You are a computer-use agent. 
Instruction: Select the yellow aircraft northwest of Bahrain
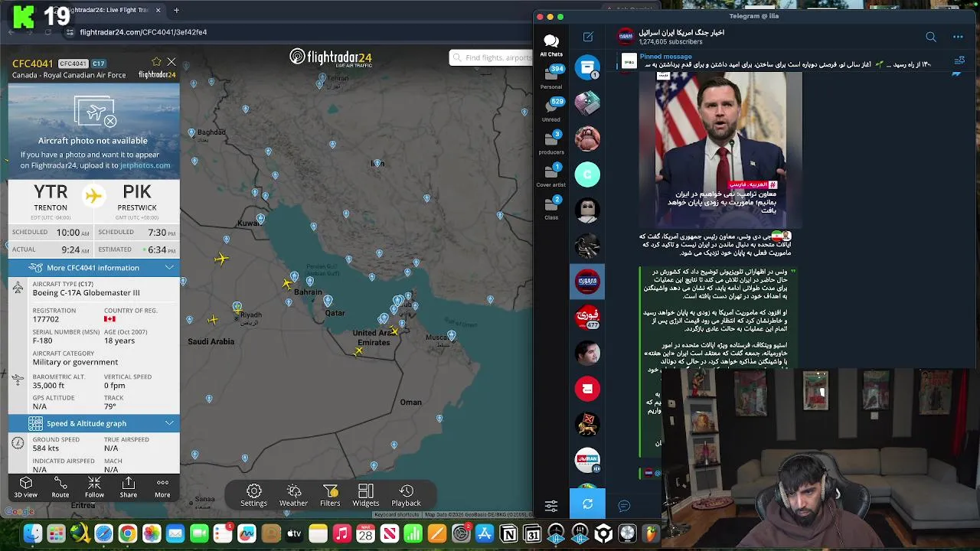(287, 284)
